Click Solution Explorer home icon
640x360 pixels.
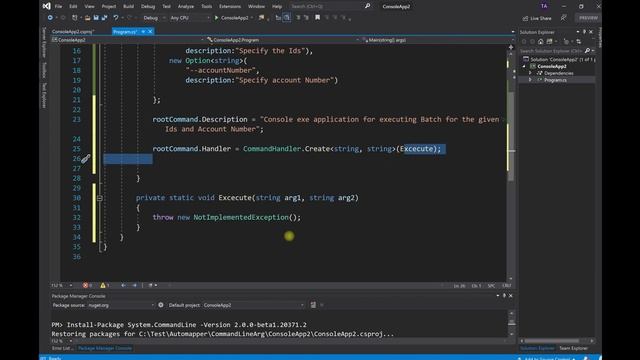[x=540, y=42]
